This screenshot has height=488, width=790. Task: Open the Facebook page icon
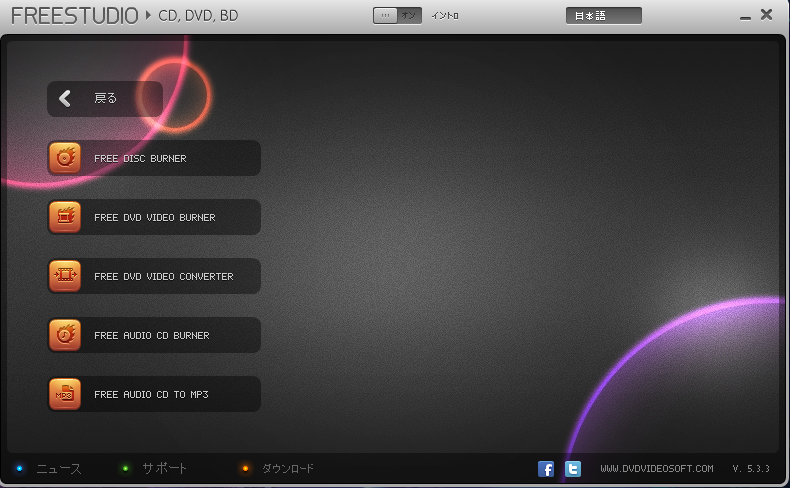546,469
